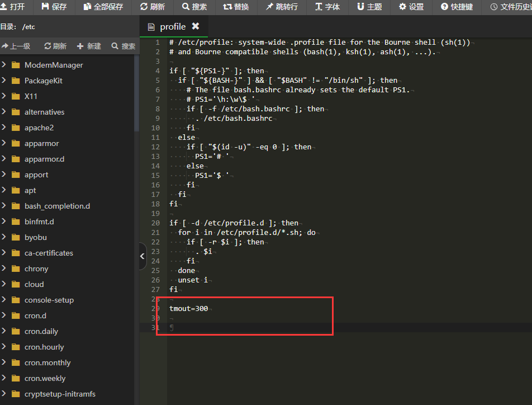Image resolution: width=532 pixels, height=405 pixels.
Task: Expand the apache2 folder arrow
Action: (x=4, y=128)
